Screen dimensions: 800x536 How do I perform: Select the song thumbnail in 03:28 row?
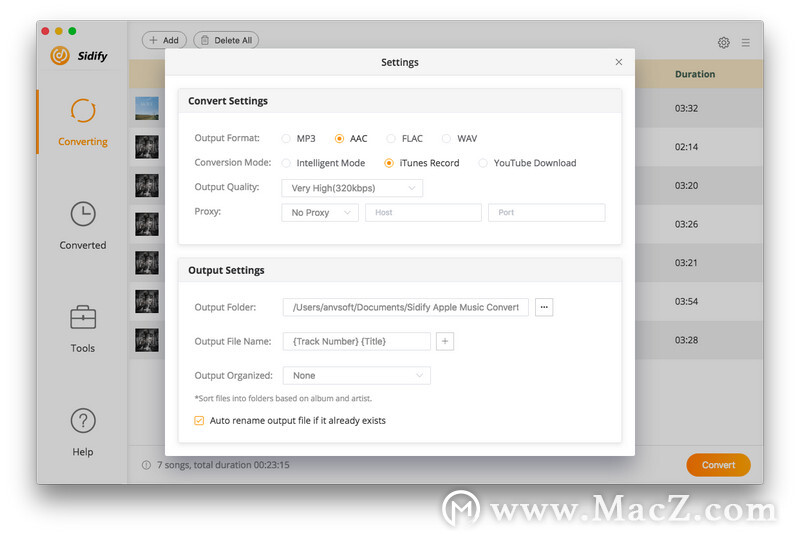click(147, 340)
